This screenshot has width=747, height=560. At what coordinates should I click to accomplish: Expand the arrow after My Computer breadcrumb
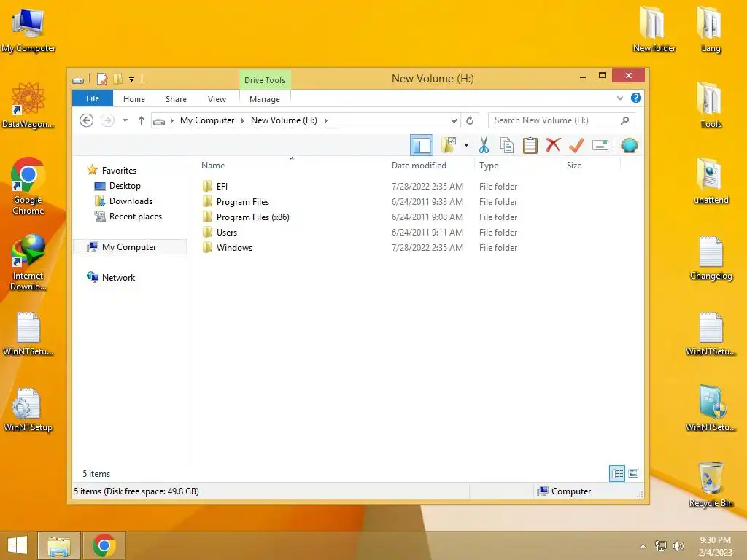tap(243, 120)
